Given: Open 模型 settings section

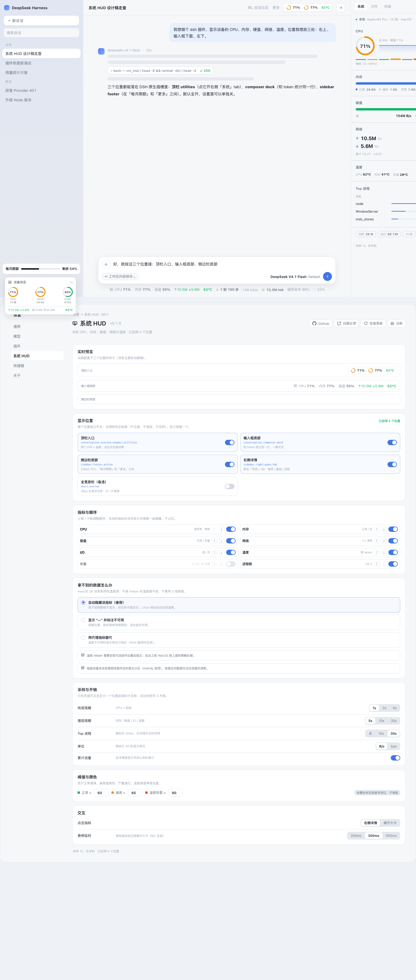Looking at the screenshot, I should pyautogui.click(x=37, y=337).
